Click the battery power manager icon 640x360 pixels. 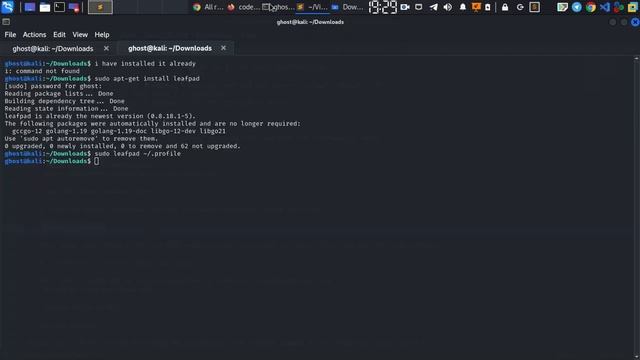[x=488, y=7]
